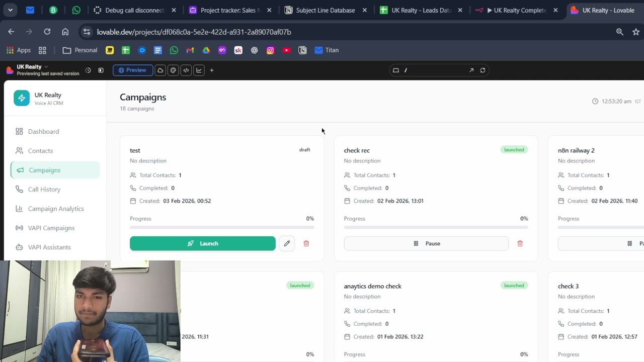Viewport: 644px width, 362px height.
Task: Go back to previous page
Action: click(11, 32)
